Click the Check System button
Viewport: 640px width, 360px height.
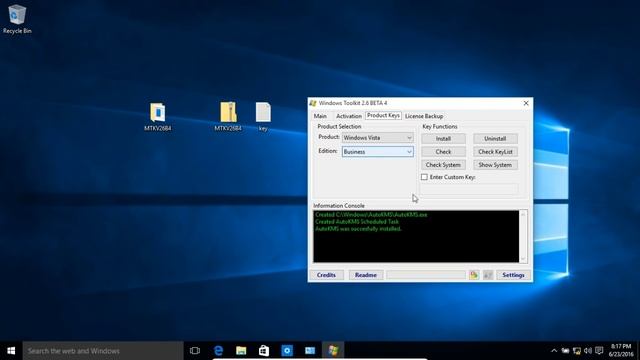click(x=443, y=165)
